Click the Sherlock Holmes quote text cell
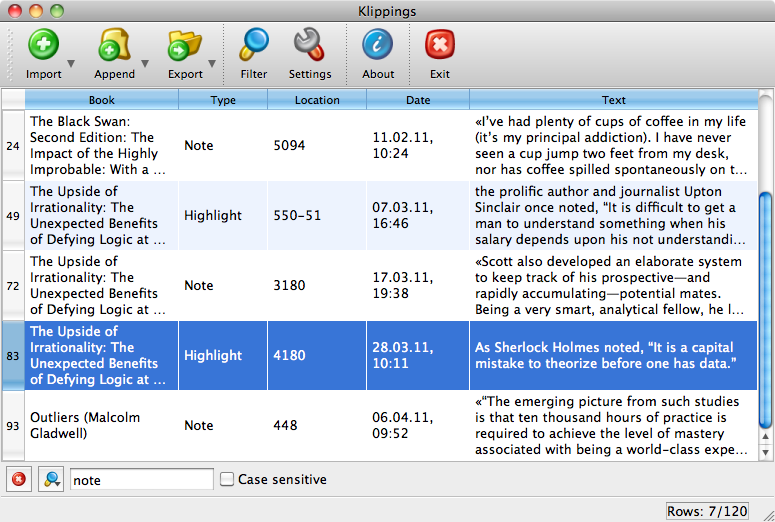This screenshot has height=522, width=775. (613, 355)
